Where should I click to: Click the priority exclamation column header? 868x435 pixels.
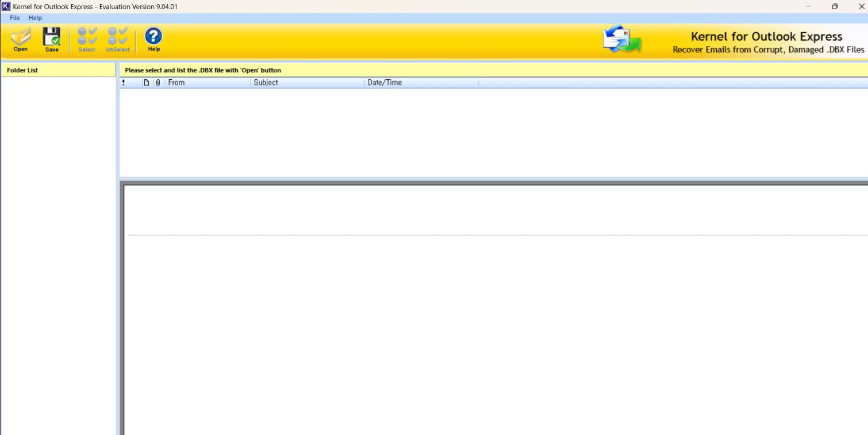coord(124,83)
